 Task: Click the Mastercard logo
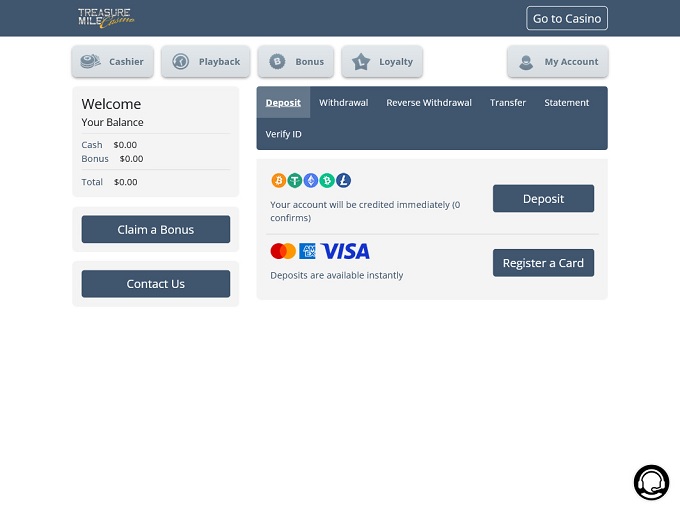(283, 251)
